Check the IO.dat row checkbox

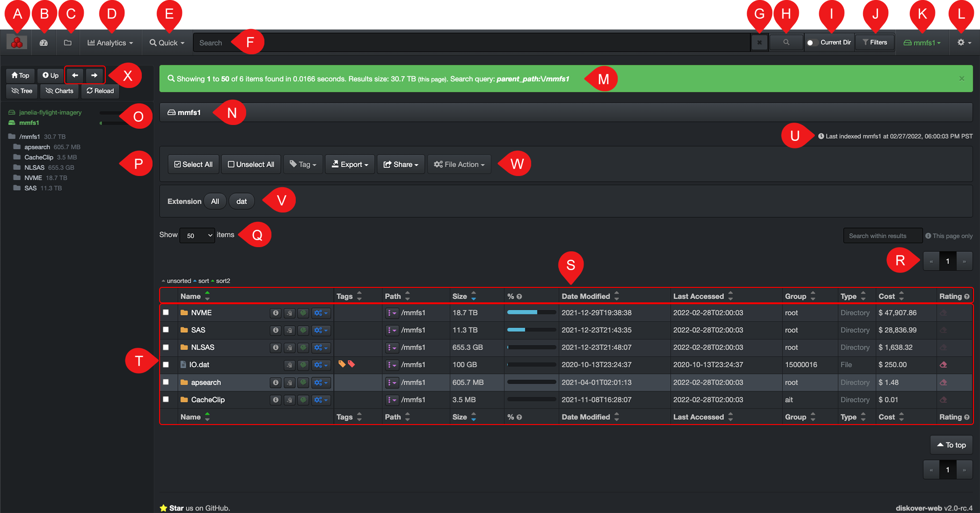coord(166,365)
